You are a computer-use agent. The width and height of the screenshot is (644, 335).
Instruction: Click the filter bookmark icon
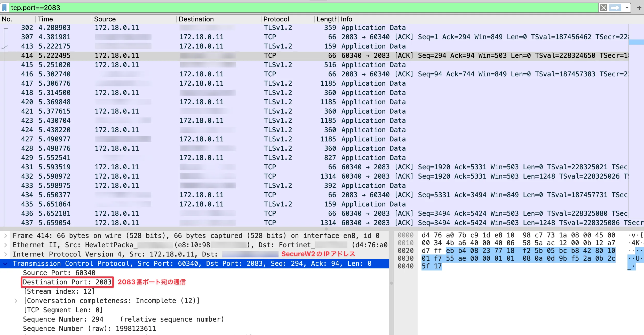(4, 8)
